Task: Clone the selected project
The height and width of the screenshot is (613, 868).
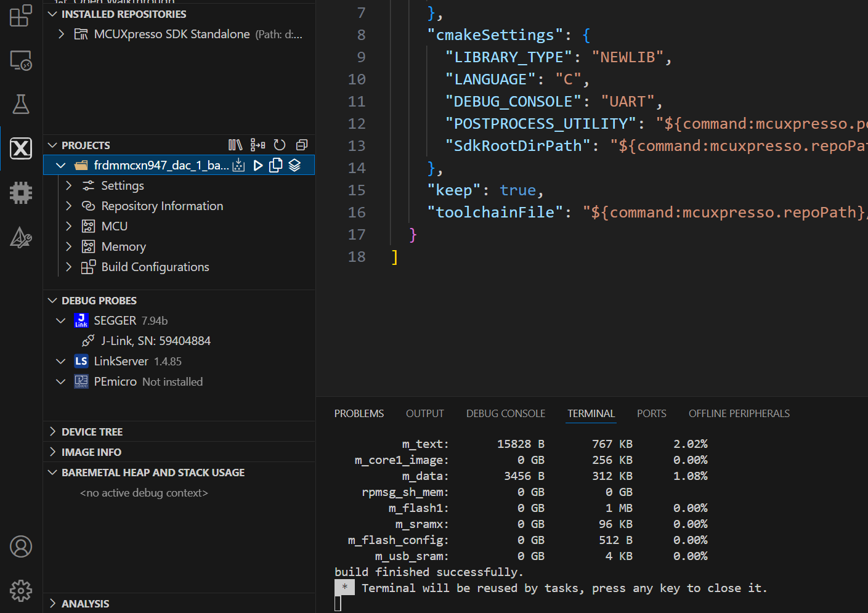Action: point(275,164)
